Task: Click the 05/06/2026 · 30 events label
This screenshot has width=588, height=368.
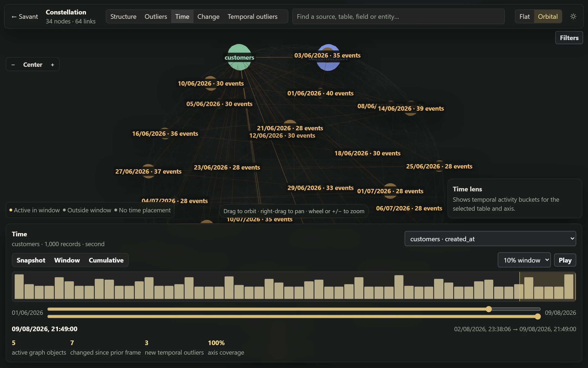Action: (x=219, y=104)
